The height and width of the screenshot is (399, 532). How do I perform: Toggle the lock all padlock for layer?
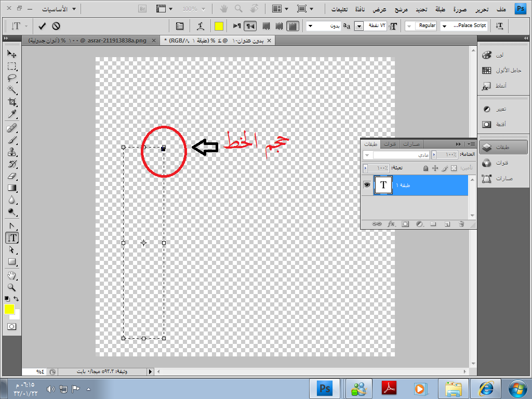[425, 168]
